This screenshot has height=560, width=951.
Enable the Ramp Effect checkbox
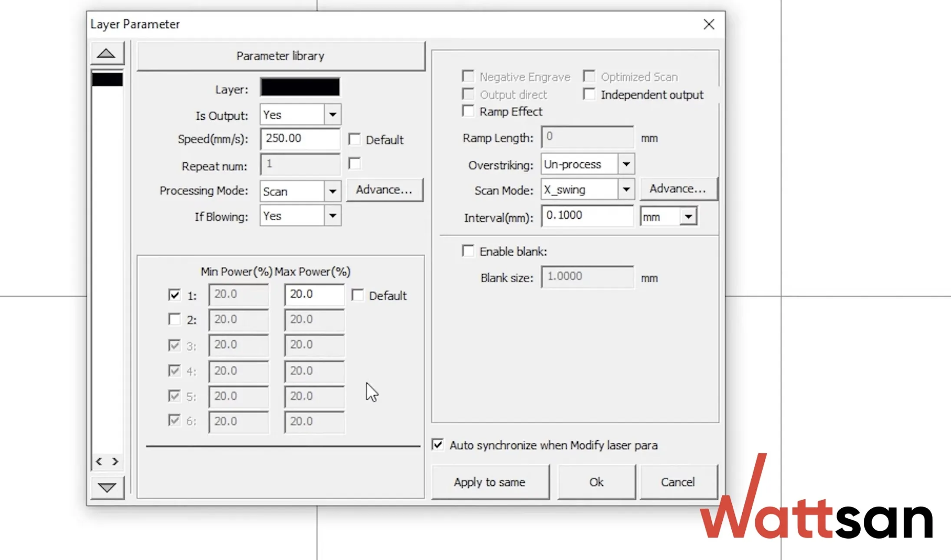click(468, 111)
